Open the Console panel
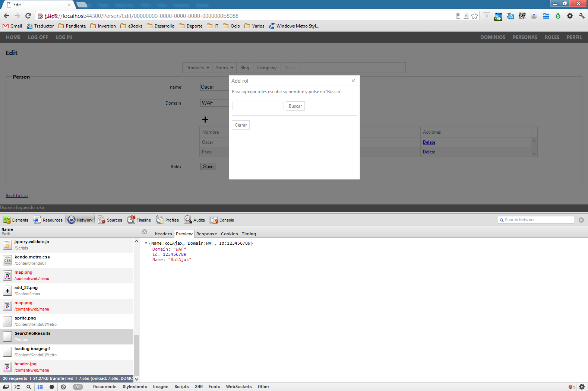Screen dimensions: 588x391 pos(222,220)
